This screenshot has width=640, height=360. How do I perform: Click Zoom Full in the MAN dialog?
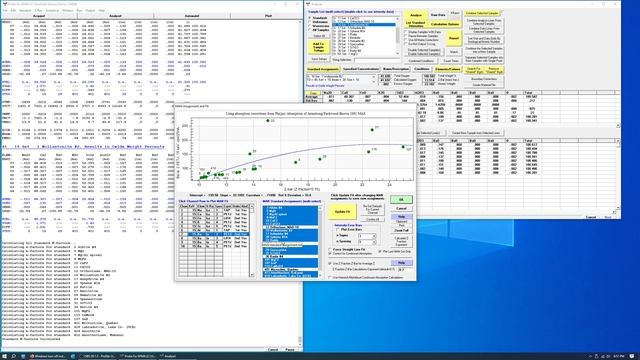tap(401, 231)
